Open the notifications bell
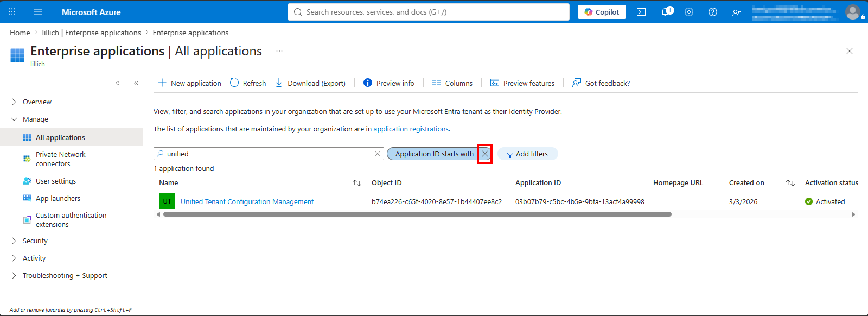 (x=666, y=12)
